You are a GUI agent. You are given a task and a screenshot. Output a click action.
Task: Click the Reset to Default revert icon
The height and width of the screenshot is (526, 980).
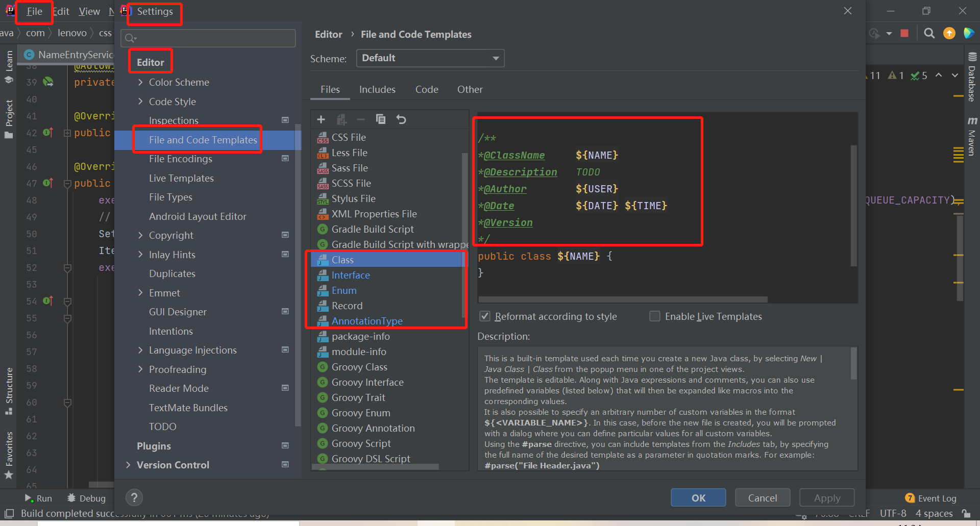(x=401, y=119)
